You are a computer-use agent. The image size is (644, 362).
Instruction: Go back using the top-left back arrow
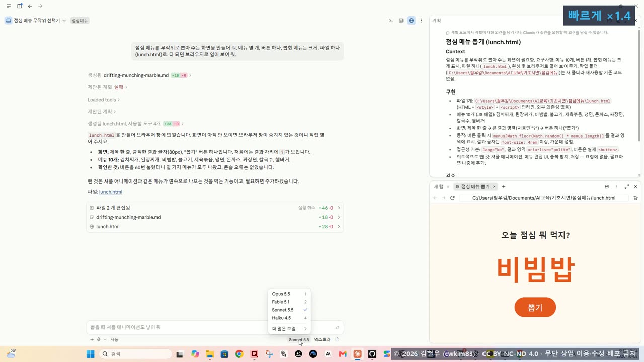point(30,6)
